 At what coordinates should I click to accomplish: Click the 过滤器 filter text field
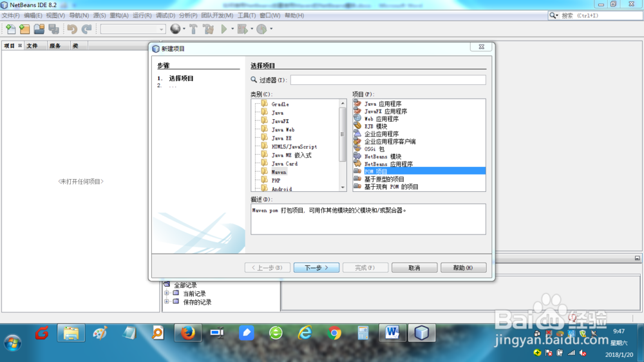(388, 80)
